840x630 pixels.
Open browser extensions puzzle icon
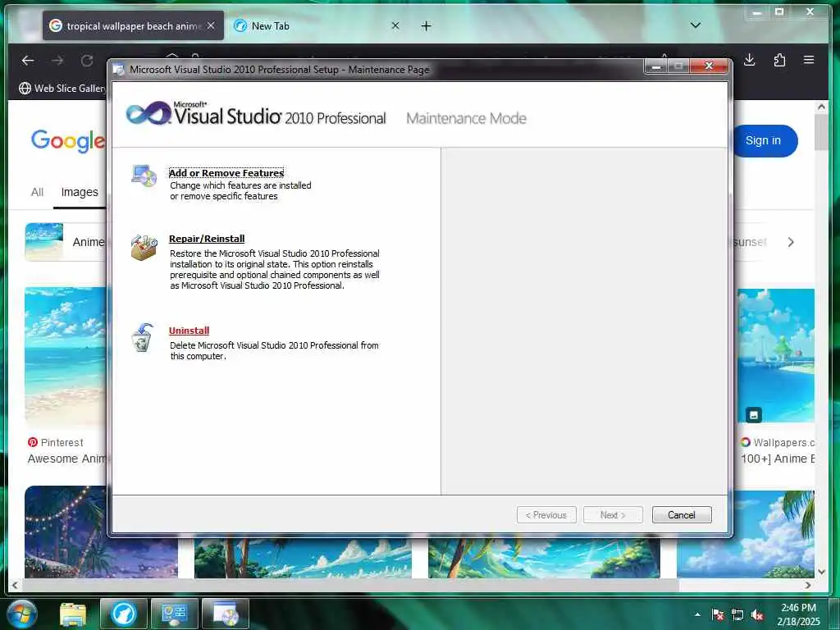[779, 60]
